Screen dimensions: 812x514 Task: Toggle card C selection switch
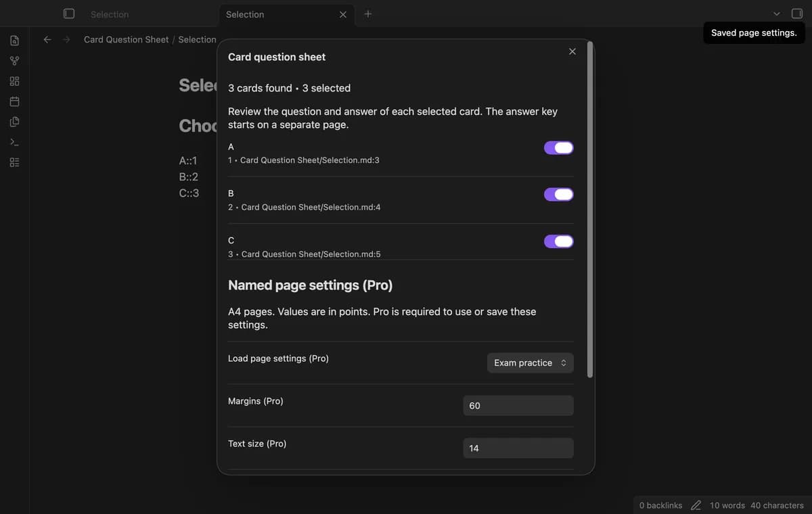tap(559, 241)
